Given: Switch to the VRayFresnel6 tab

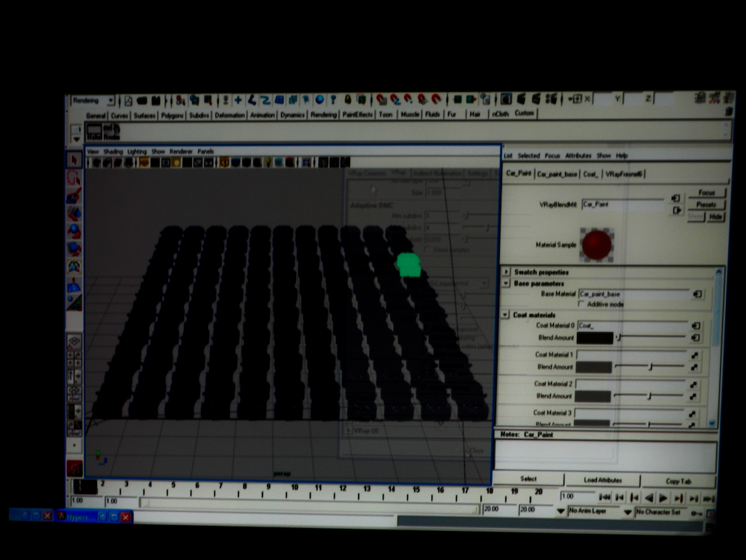Looking at the screenshot, I should click(624, 174).
